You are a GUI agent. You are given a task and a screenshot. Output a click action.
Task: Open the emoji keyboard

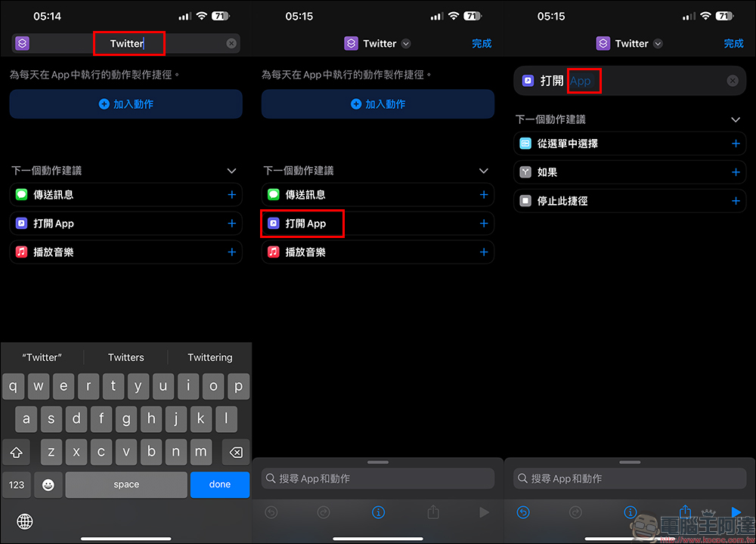tap(48, 484)
